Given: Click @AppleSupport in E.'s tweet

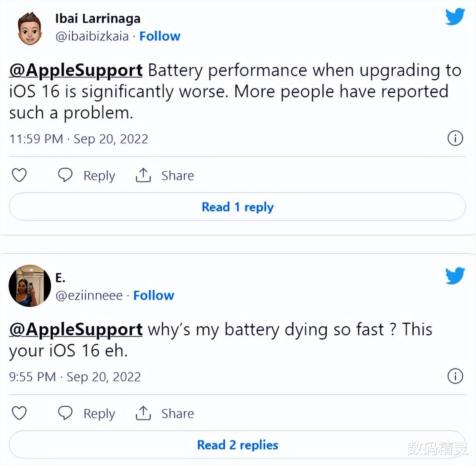Looking at the screenshot, I should click(75, 329).
